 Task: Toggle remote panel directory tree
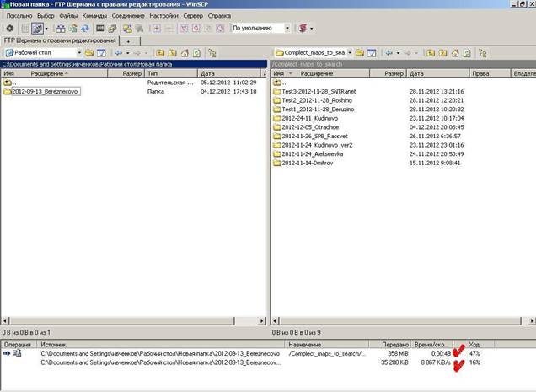click(x=482, y=53)
